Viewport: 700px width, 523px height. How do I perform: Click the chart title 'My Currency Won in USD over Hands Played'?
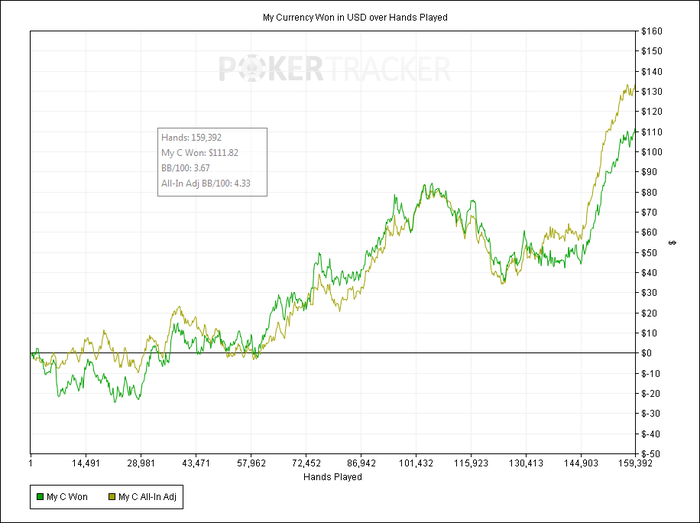tap(355, 17)
